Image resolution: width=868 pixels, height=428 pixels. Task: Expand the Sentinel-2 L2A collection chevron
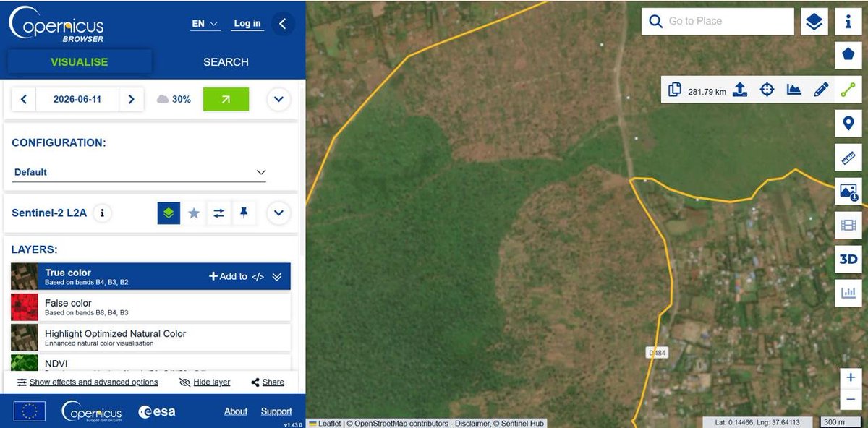[278, 213]
